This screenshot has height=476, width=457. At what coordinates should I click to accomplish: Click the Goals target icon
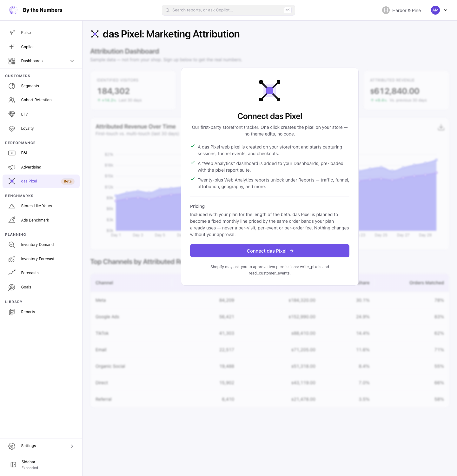click(x=12, y=287)
